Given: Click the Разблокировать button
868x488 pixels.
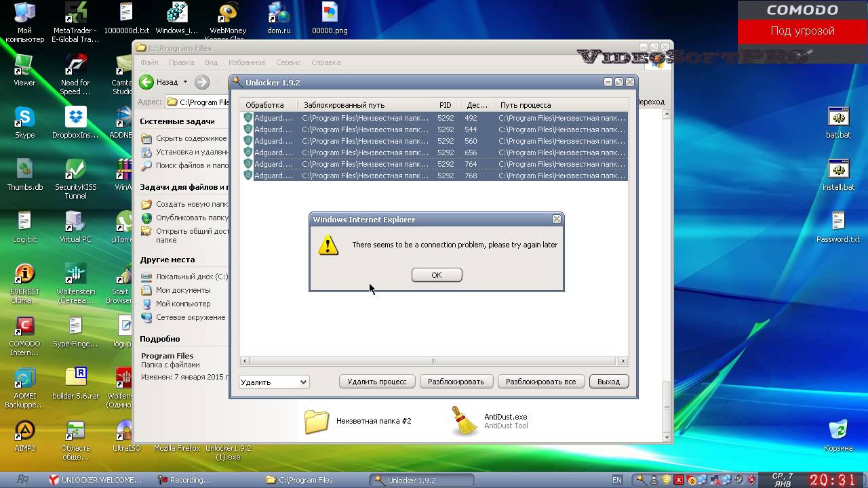Looking at the screenshot, I should (456, 382).
